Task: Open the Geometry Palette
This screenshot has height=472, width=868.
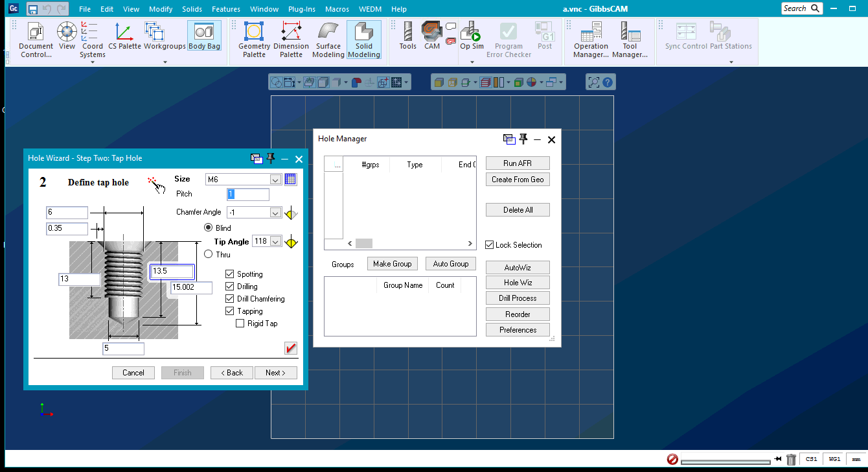Action: [x=254, y=40]
